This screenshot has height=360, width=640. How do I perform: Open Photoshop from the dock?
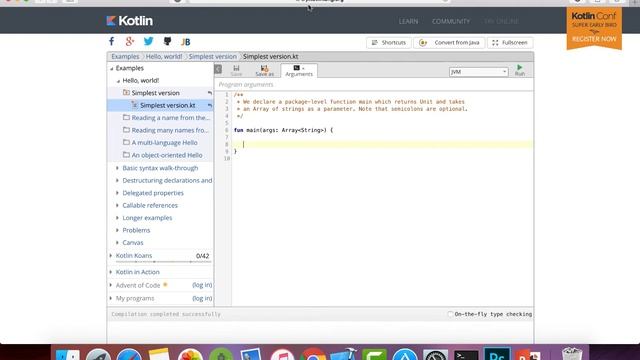point(497,354)
